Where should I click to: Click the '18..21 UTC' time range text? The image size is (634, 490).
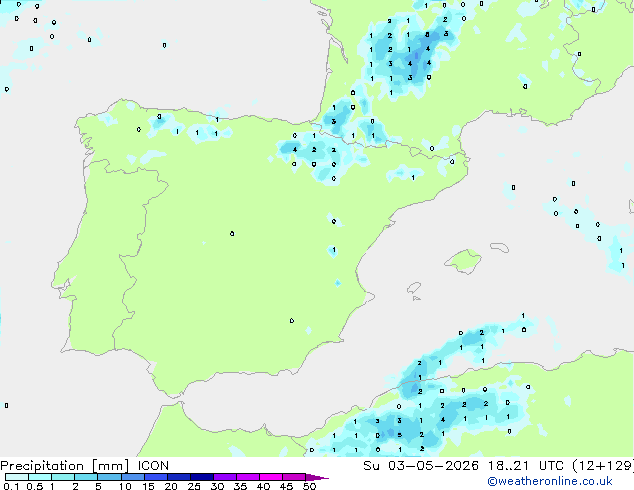click(526, 466)
